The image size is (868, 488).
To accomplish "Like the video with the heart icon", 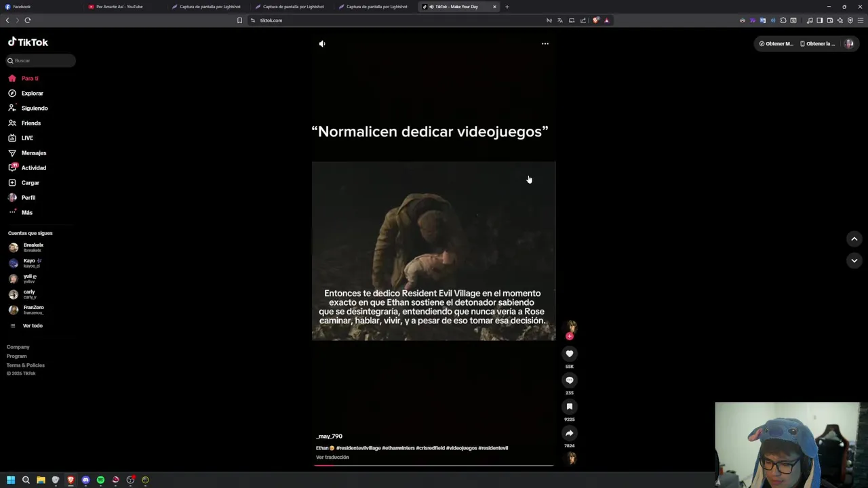I will (570, 353).
